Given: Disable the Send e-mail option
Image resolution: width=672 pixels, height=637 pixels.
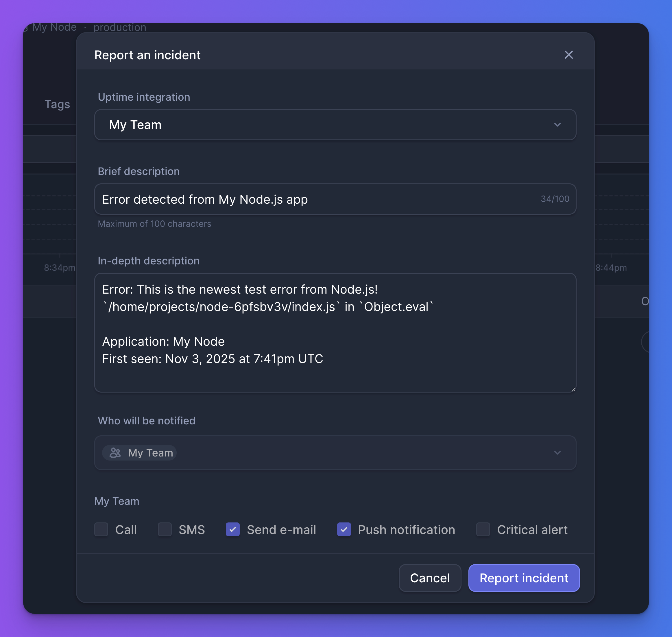Looking at the screenshot, I should [x=232, y=530].
